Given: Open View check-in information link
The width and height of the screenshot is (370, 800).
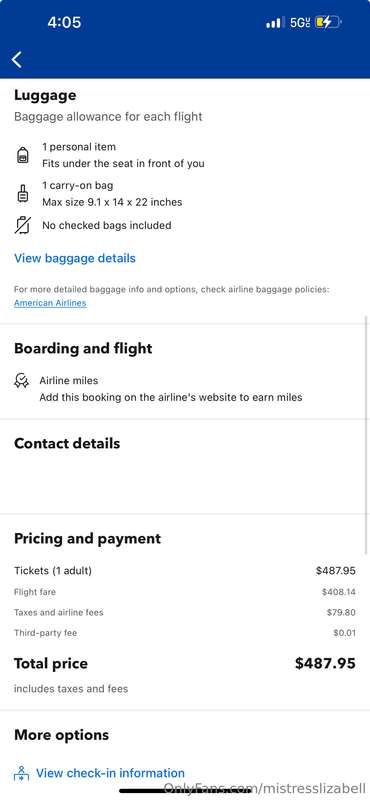Looking at the screenshot, I should coord(110,773).
